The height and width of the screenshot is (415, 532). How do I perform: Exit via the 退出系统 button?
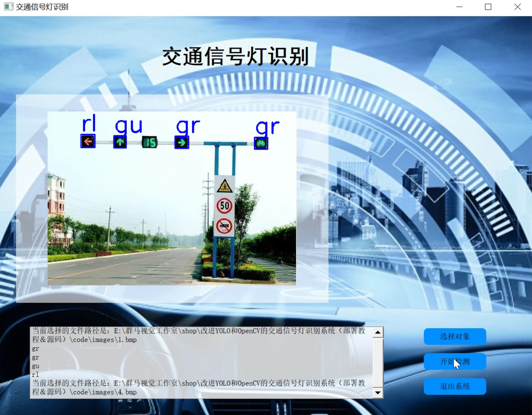[455, 386]
